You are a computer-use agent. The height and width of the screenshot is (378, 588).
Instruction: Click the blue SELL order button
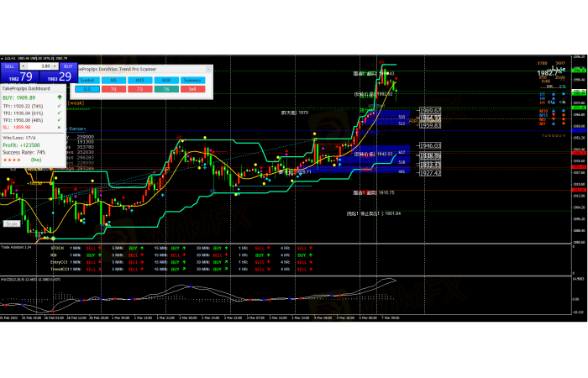click(9, 66)
